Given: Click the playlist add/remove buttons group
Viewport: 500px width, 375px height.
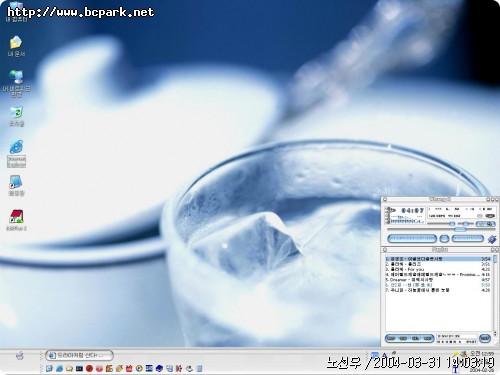Looking at the screenshot, I should coord(409,338).
